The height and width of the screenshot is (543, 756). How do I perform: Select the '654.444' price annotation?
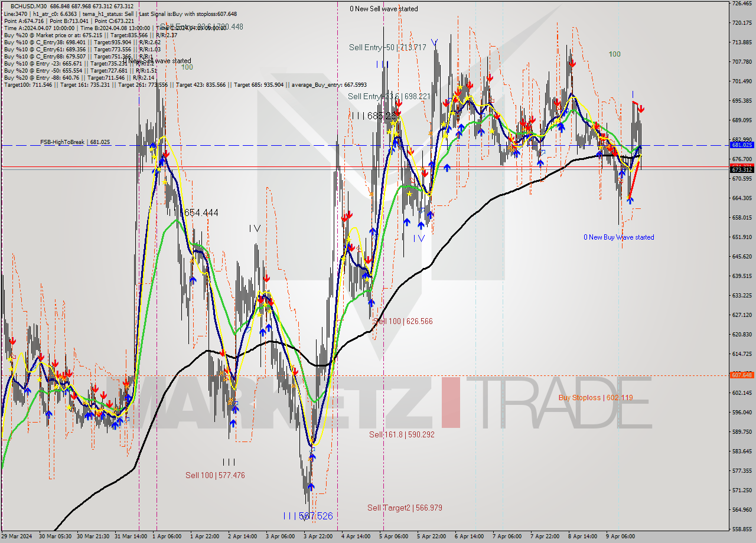point(201,212)
